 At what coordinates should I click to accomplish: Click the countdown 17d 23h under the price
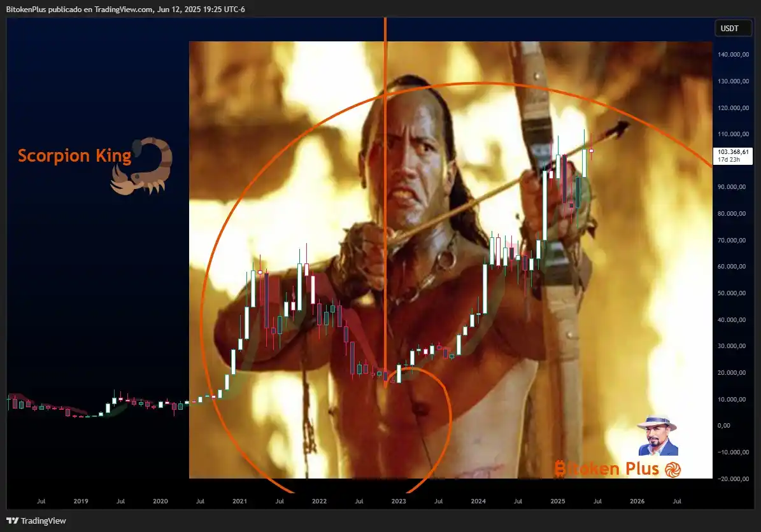[729, 160]
